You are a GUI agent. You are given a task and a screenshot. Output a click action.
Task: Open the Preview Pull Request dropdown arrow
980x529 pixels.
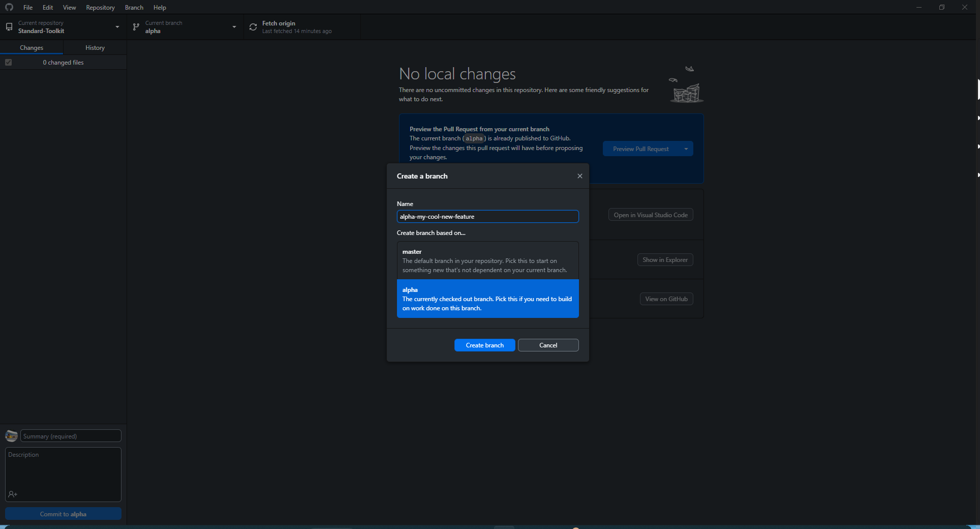686,149
